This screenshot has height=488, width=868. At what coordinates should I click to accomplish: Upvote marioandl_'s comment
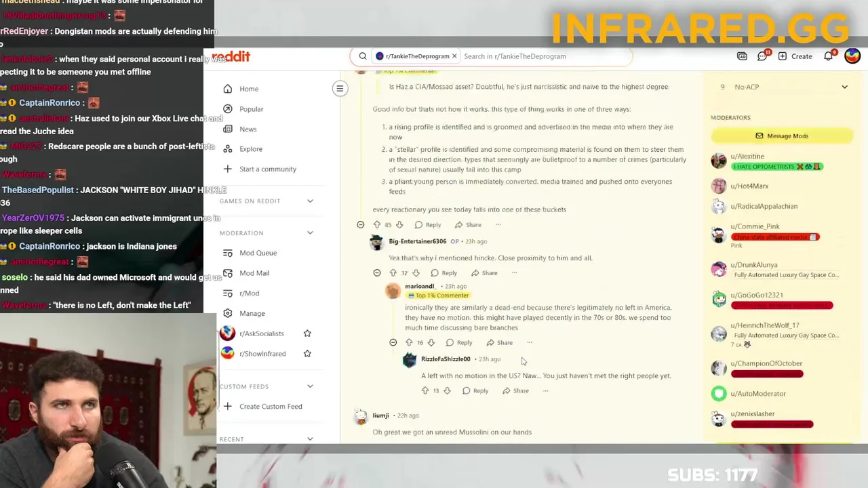tap(409, 343)
